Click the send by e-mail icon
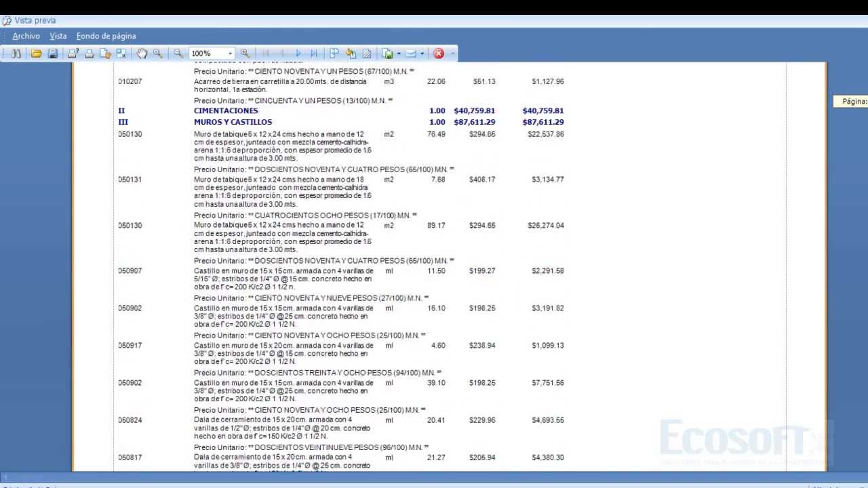 click(411, 54)
